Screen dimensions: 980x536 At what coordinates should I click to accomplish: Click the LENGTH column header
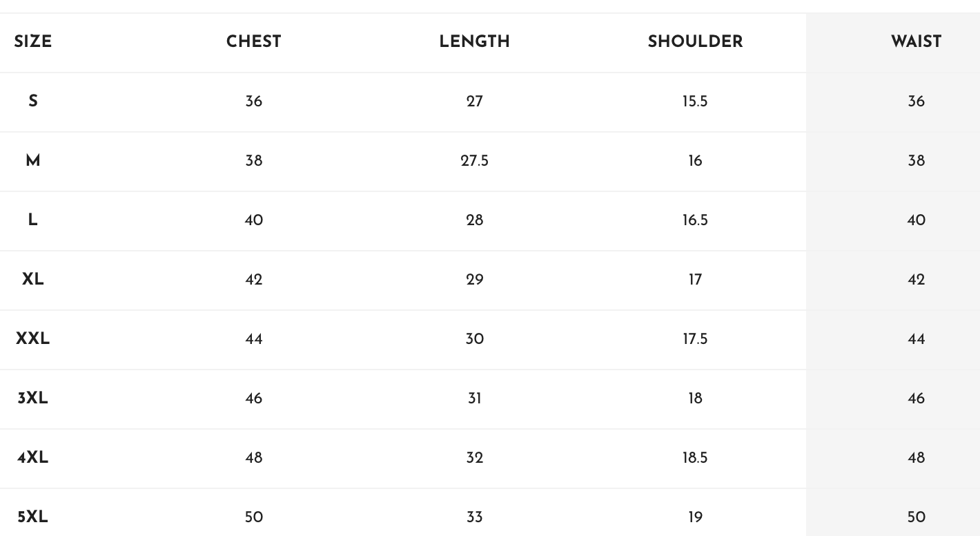click(x=474, y=41)
